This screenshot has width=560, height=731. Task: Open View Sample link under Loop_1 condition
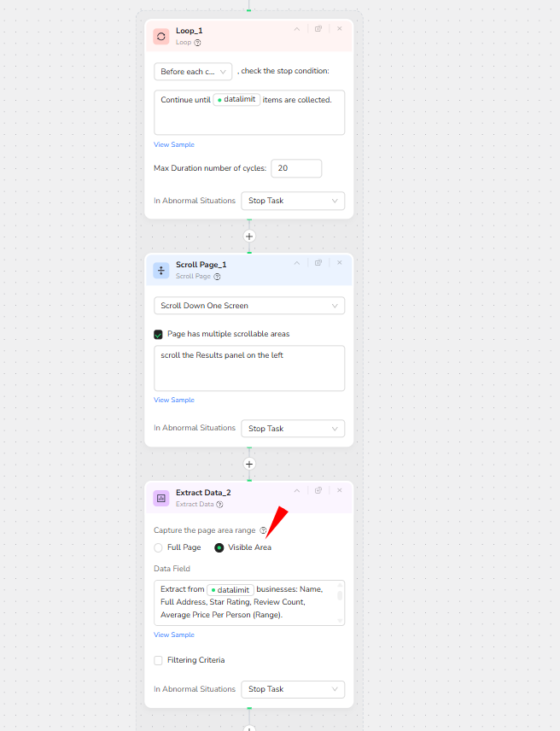[x=174, y=144]
